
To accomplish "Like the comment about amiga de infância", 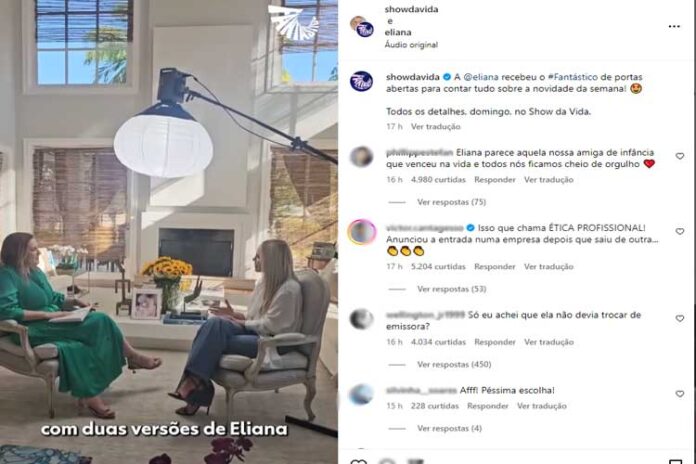I will (680, 156).
